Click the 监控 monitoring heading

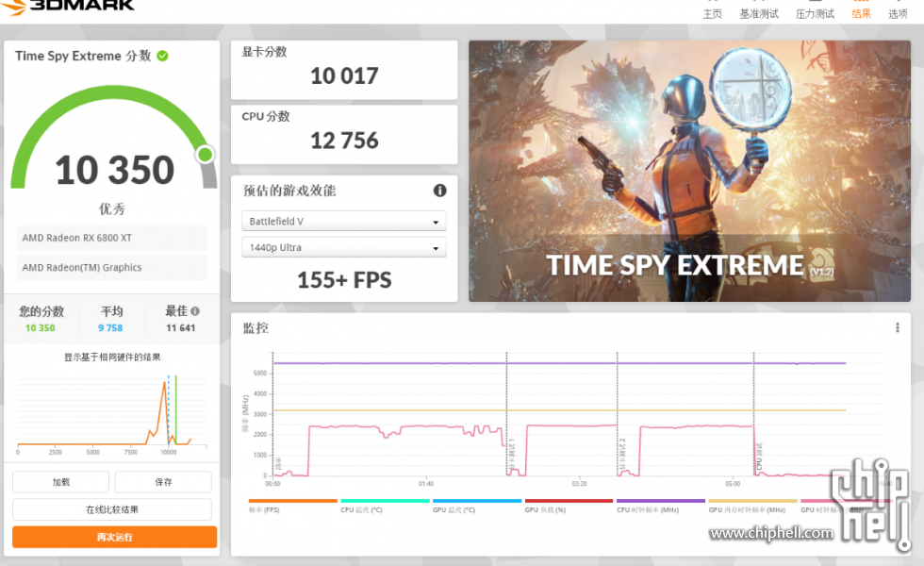click(x=256, y=328)
